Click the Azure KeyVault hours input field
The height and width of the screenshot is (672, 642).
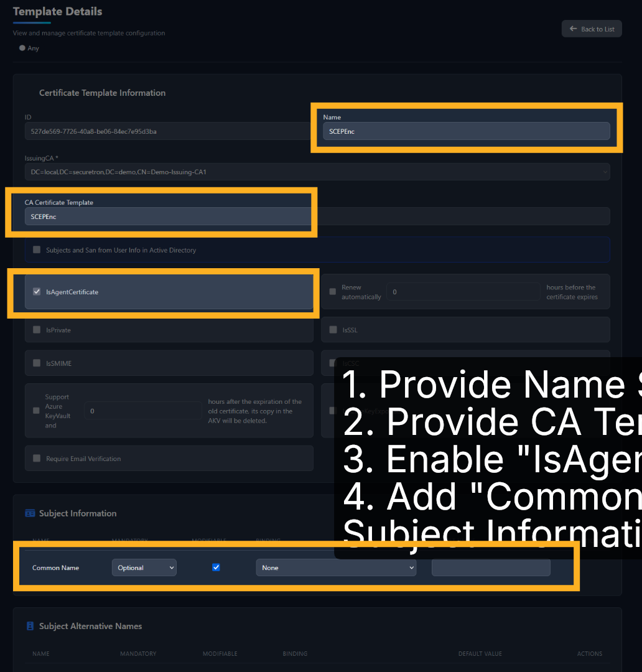click(x=143, y=411)
